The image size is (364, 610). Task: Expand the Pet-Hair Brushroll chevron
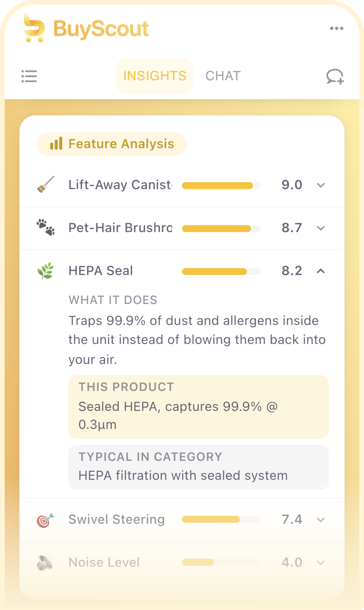(321, 228)
